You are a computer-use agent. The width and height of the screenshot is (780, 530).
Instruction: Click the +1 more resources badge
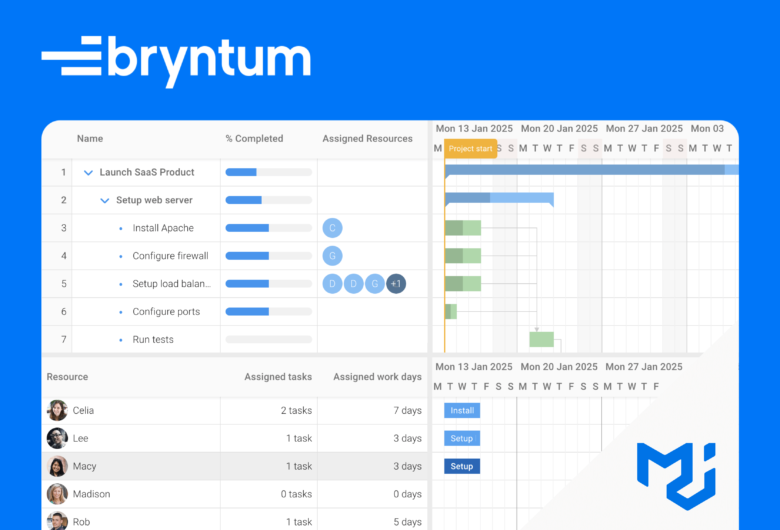(396, 284)
